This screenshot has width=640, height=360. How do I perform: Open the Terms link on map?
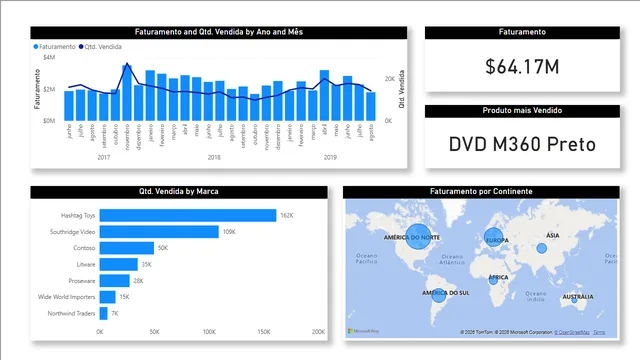coord(599,332)
